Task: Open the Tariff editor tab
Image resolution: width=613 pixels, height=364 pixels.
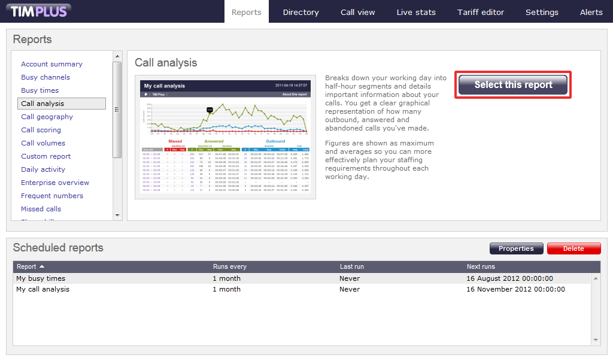Action: (x=481, y=12)
